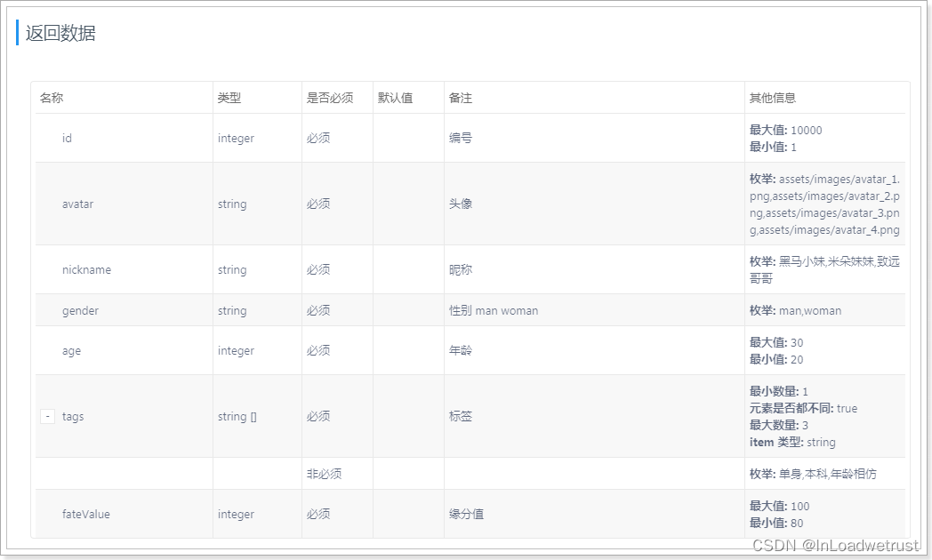
Task: Select the fateValue field name
Action: [x=86, y=515]
